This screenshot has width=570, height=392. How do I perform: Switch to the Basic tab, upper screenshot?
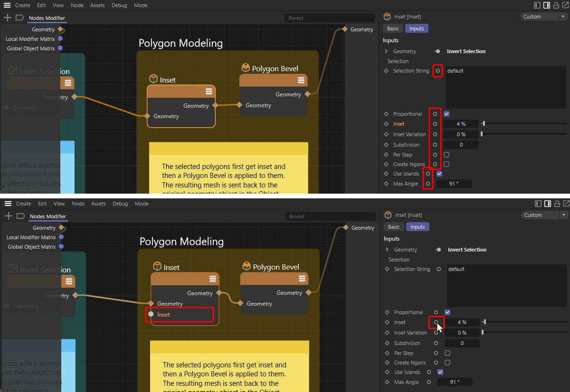(x=393, y=28)
